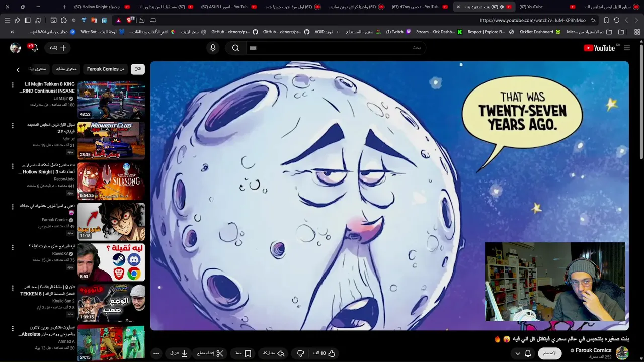Open options menu for Hollow Knight stream

[x=13, y=166]
